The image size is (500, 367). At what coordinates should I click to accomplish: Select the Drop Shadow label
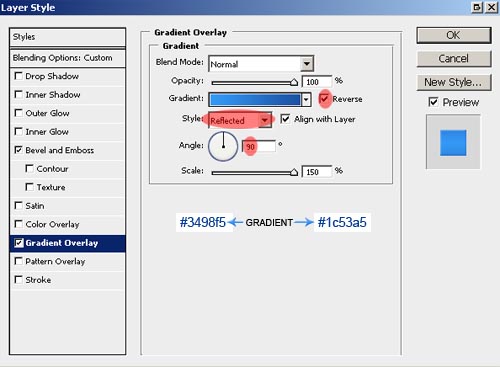click(52, 76)
